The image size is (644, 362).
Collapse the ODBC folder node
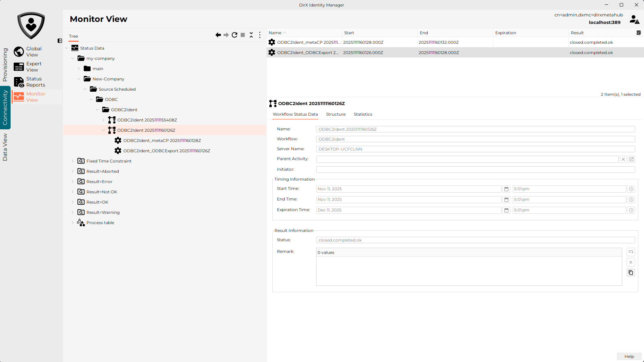pyautogui.click(x=91, y=100)
